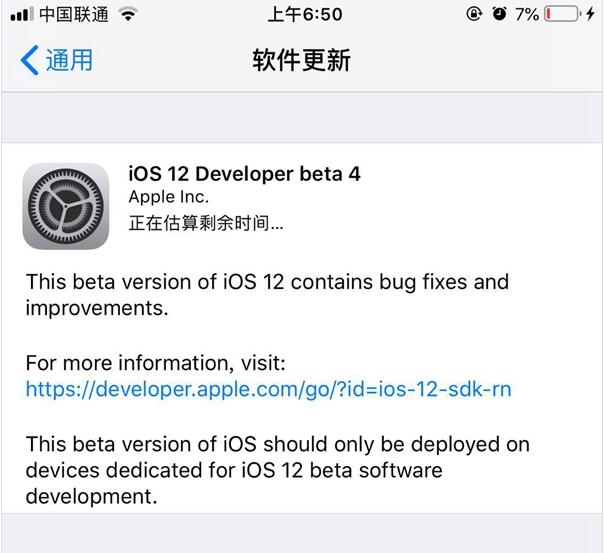Tap the Wi-Fi icon in status bar
Viewport: 604px width, 553px height.
click(127, 15)
